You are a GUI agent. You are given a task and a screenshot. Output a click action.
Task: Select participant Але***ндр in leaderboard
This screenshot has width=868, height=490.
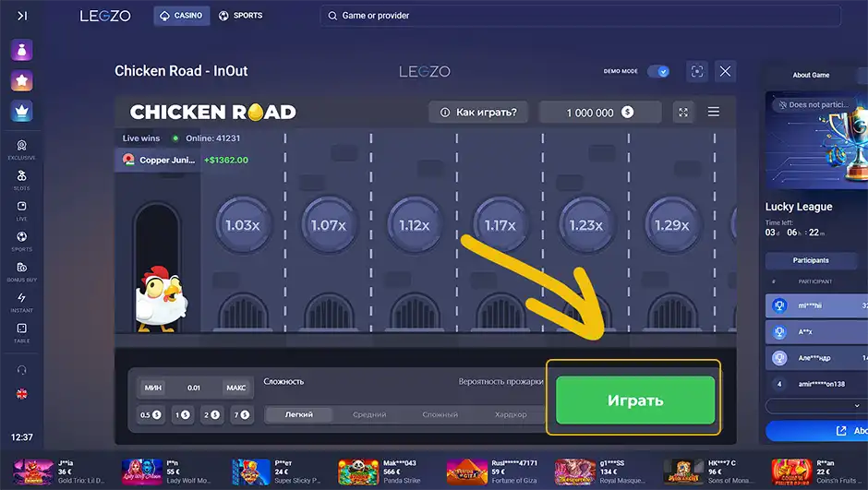point(816,358)
